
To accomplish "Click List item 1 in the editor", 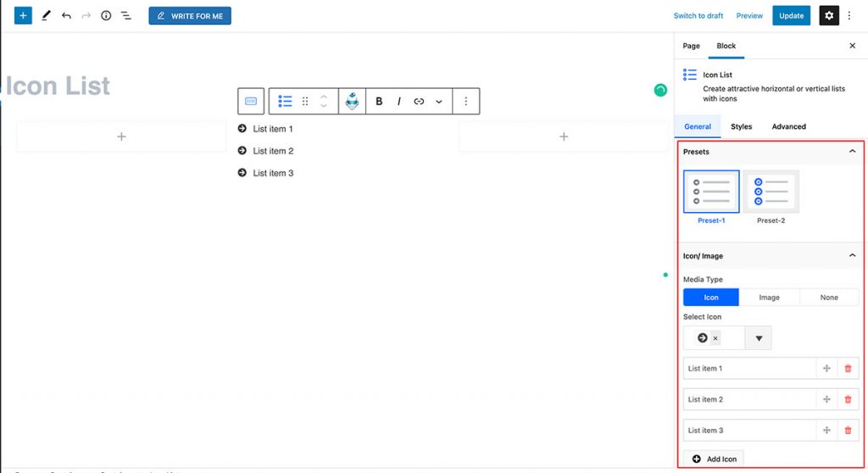I will click(x=272, y=129).
